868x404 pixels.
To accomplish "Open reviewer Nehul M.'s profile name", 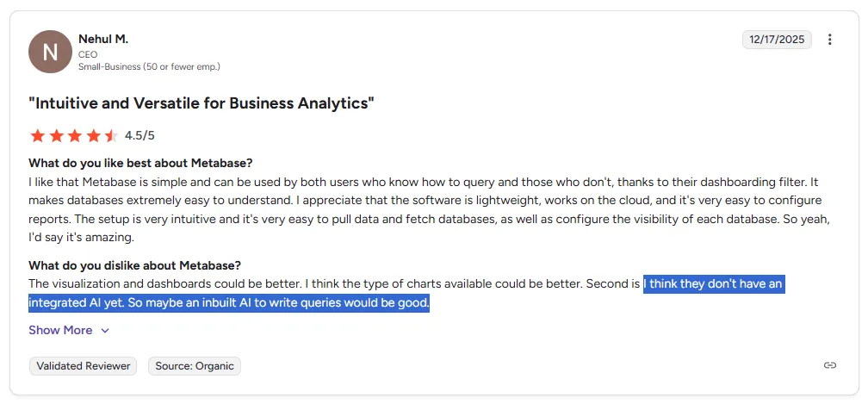I will [103, 40].
